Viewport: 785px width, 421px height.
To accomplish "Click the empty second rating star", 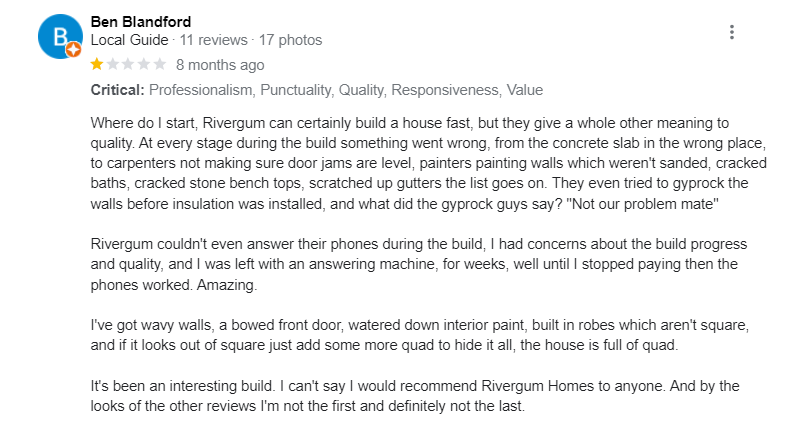I will 112,65.
